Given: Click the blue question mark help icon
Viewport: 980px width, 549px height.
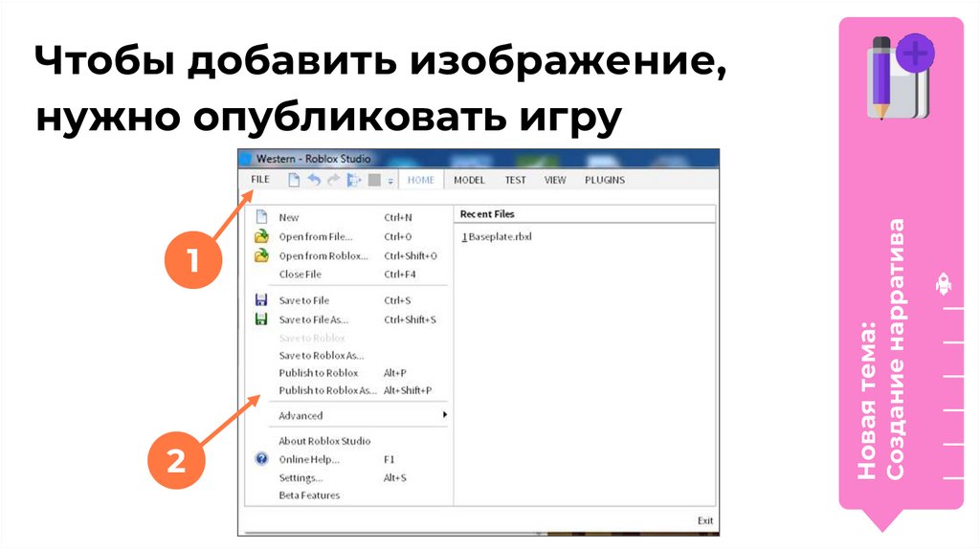Looking at the screenshot, I should [x=261, y=459].
